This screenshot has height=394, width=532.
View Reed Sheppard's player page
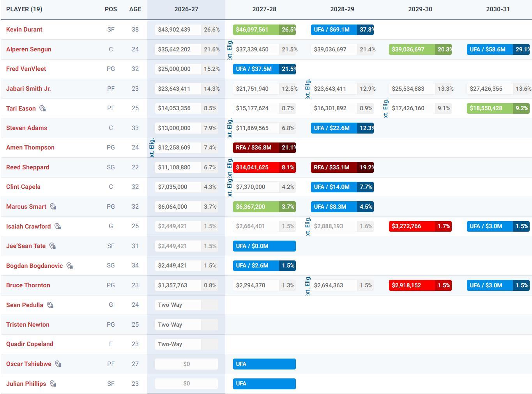pyautogui.click(x=28, y=167)
